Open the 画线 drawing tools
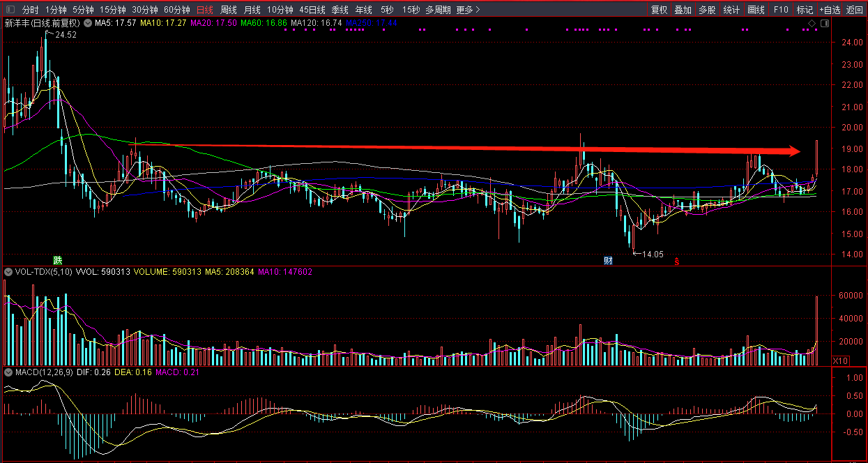The width and height of the screenshot is (868, 463). tap(756, 10)
